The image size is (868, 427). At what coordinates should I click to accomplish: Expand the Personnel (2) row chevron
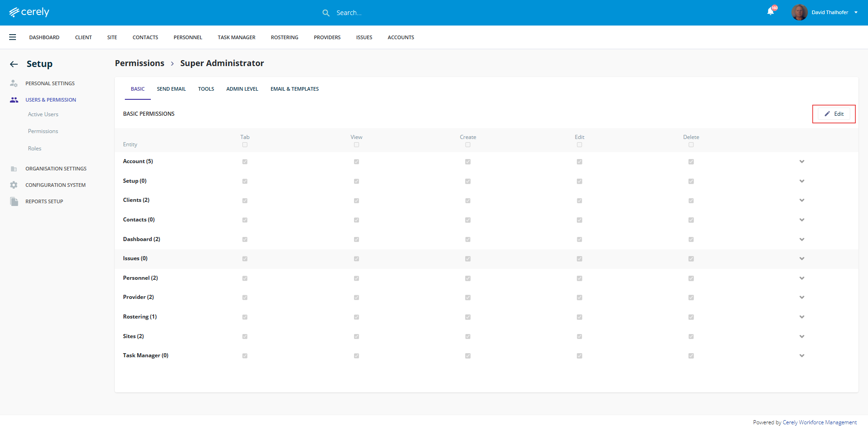coord(801,278)
